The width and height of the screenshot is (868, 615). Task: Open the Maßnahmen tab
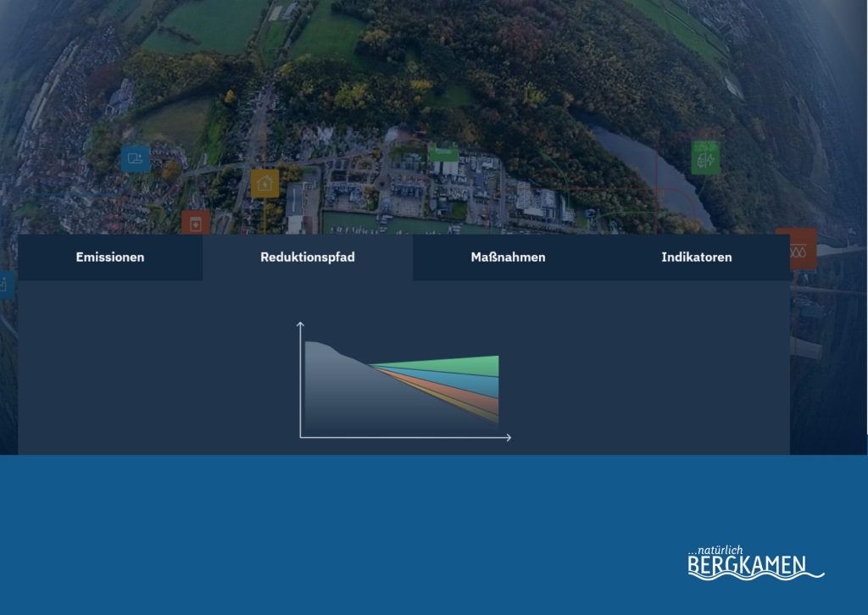coord(508,258)
